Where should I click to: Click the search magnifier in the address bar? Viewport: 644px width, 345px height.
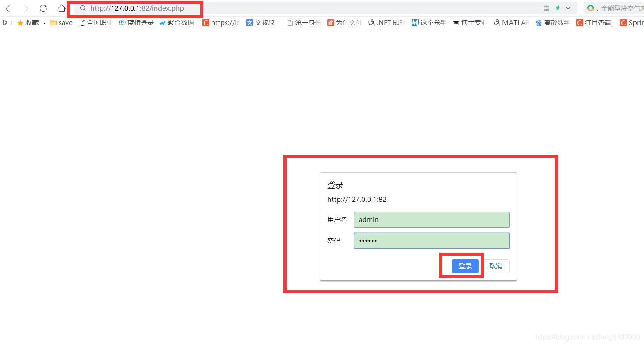[83, 8]
